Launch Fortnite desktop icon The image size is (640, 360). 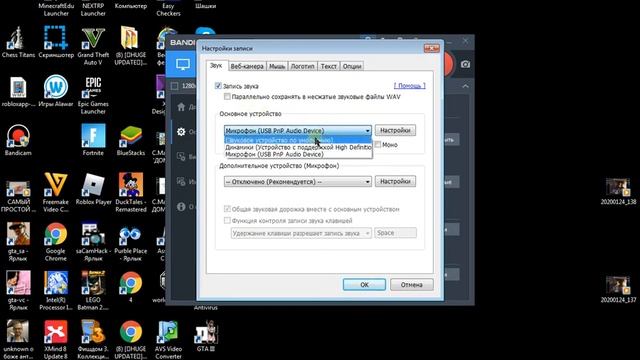click(93, 140)
